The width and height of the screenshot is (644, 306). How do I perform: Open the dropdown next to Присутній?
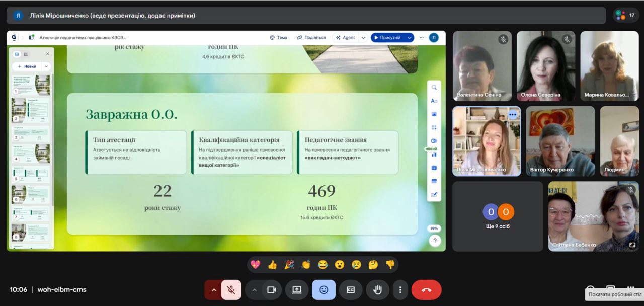tap(409, 38)
